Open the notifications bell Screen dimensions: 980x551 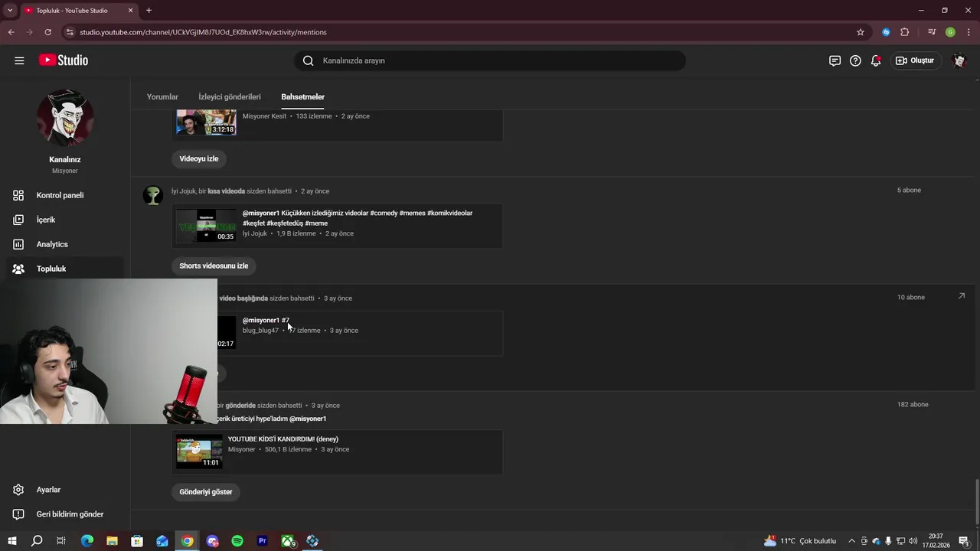(x=876, y=60)
